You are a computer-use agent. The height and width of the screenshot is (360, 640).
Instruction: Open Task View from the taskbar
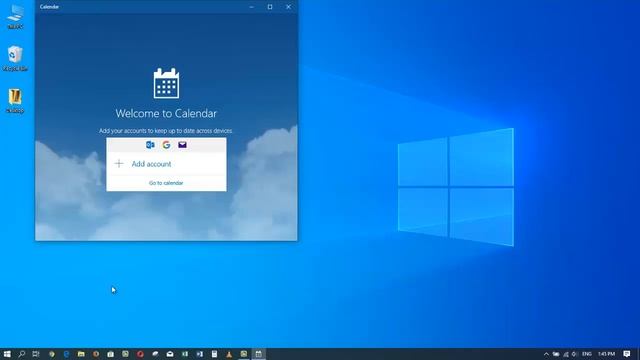pos(36,354)
